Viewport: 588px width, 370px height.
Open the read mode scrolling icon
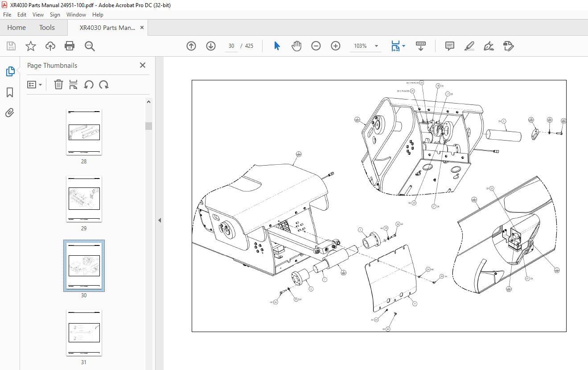coord(421,46)
